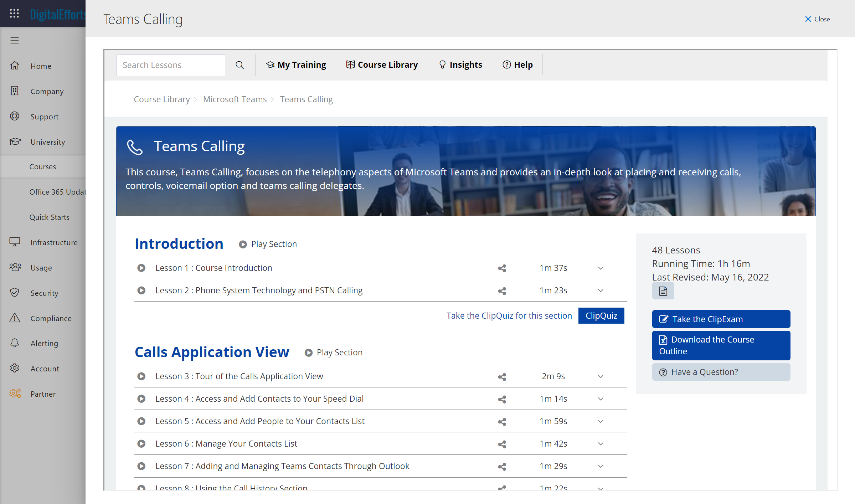The height and width of the screenshot is (504, 855).
Task: Open Lesson 7 Adding and Managing Teams Contacts title
Action: pyautogui.click(x=282, y=466)
